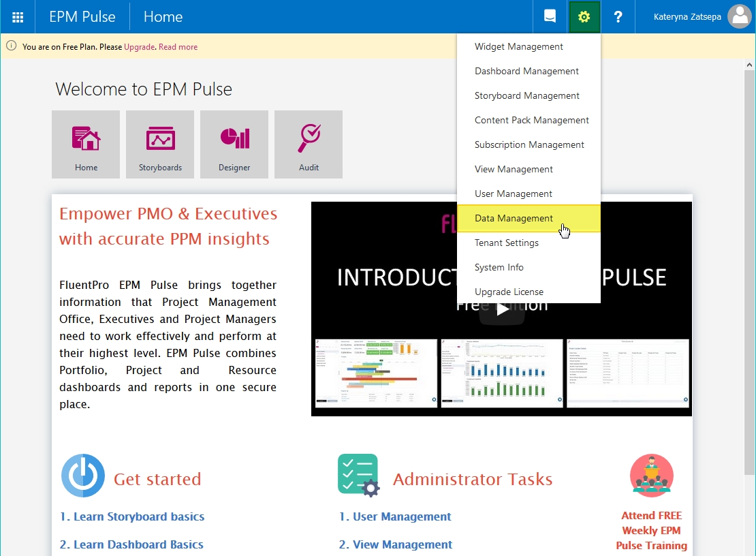Click the scrollbar up arrow
This screenshot has height=556, width=756.
(749, 65)
